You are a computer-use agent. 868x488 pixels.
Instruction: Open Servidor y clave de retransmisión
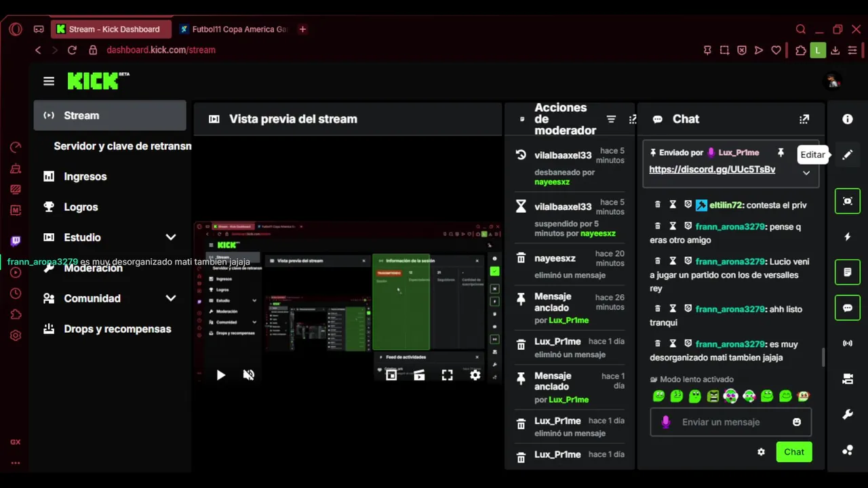coord(123,146)
